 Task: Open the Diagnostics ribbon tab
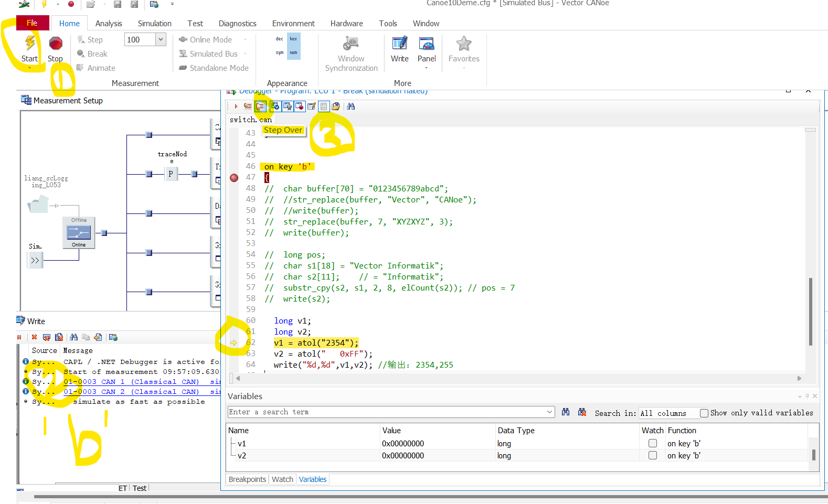coord(238,24)
